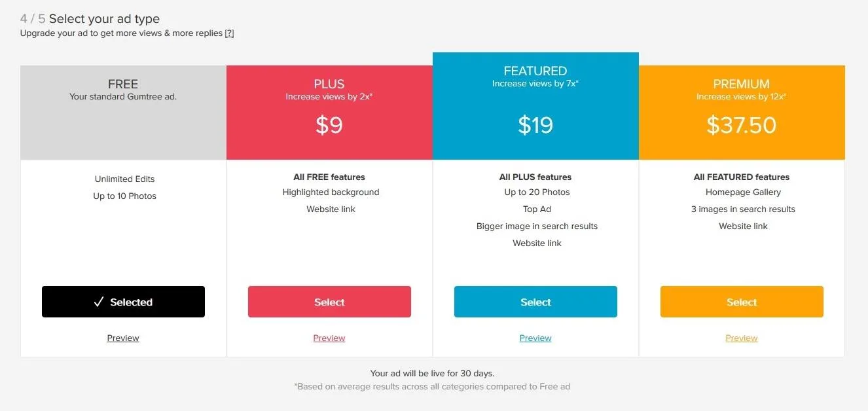868x411 pixels.
Task: Click the checkmark on the Selected button
Action: tap(99, 302)
